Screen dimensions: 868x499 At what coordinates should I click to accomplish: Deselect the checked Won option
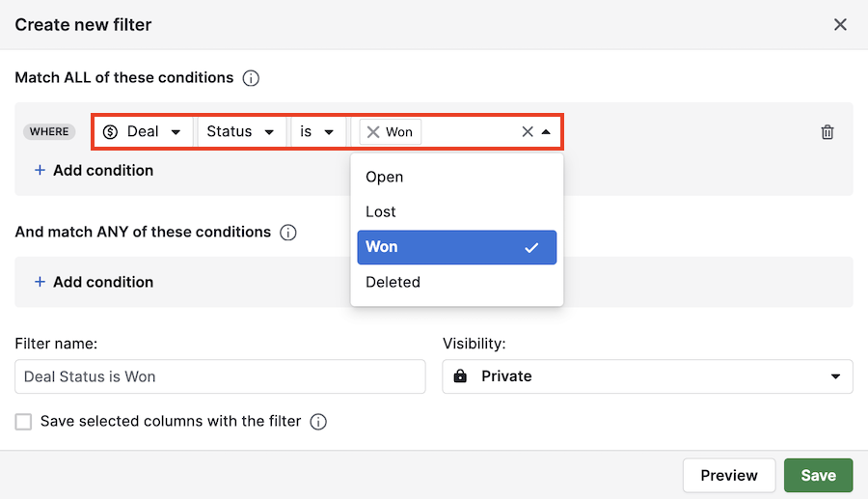pyautogui.click(x=456, y=247)
